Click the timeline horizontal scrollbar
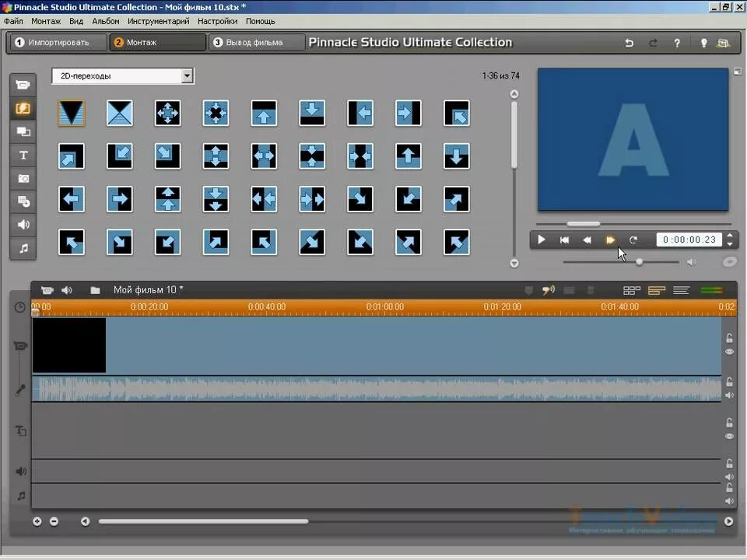 click(203, 521)
